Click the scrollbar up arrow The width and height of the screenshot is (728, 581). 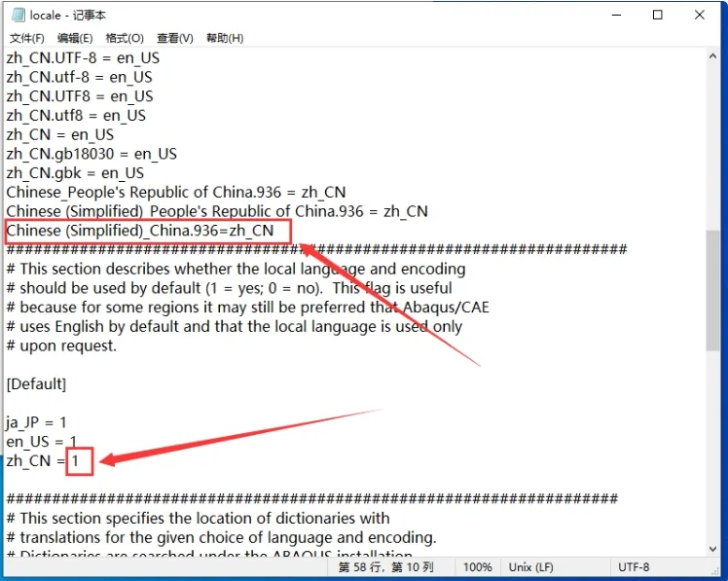coord(712,56)
